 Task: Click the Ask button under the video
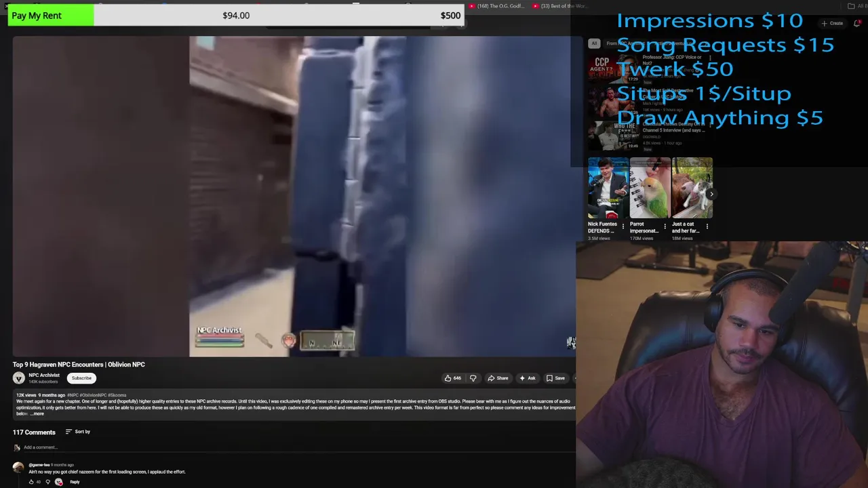click(528, 378)
